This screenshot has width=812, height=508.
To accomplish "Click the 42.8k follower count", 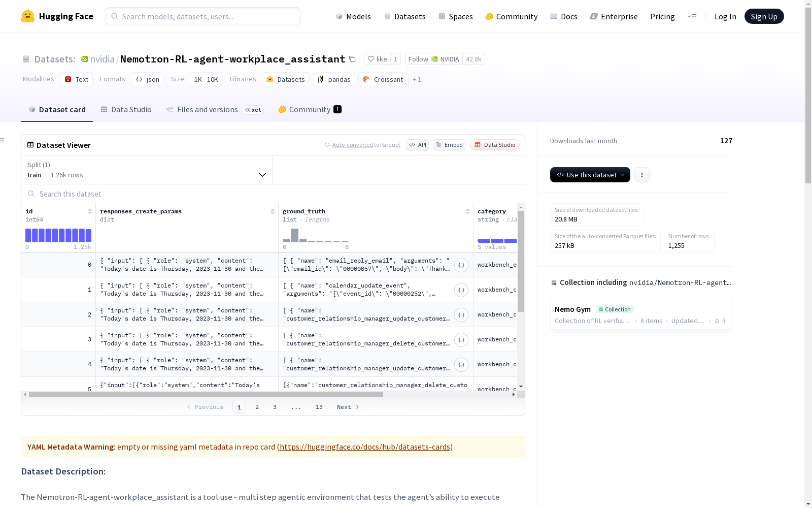I will 473,59.
